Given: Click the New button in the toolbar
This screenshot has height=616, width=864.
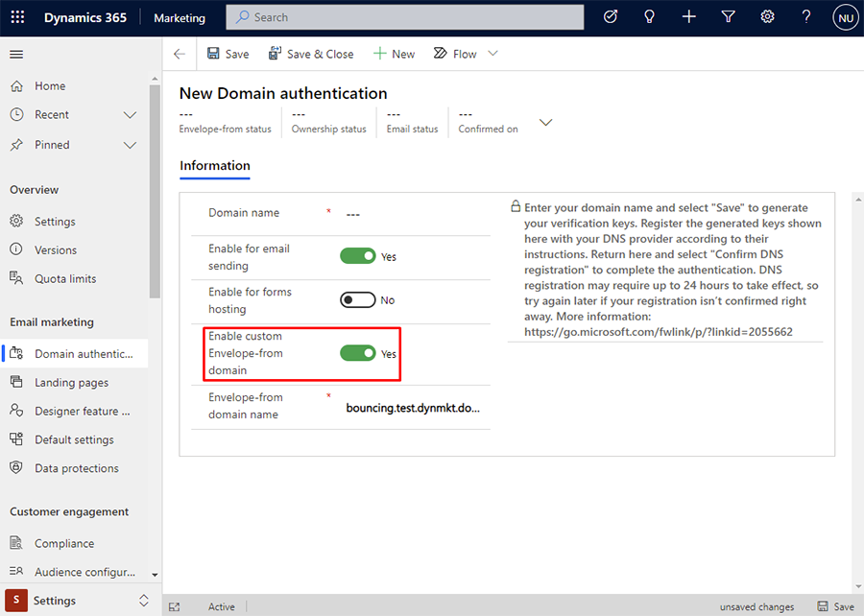Looking at the screenshot, I should tap(394, 54).
